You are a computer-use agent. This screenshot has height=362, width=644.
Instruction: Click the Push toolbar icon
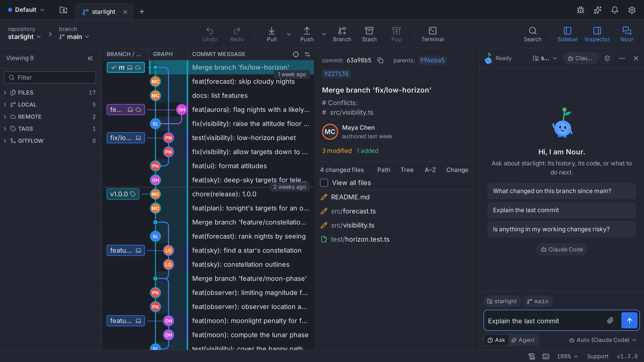coord(307,34)
